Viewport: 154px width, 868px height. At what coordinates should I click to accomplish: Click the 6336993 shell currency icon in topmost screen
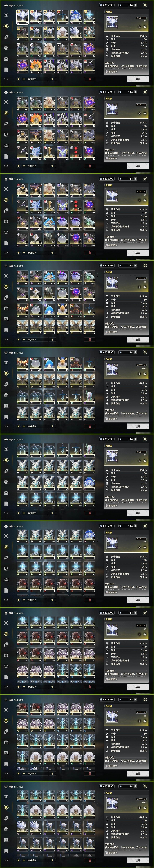101,5
